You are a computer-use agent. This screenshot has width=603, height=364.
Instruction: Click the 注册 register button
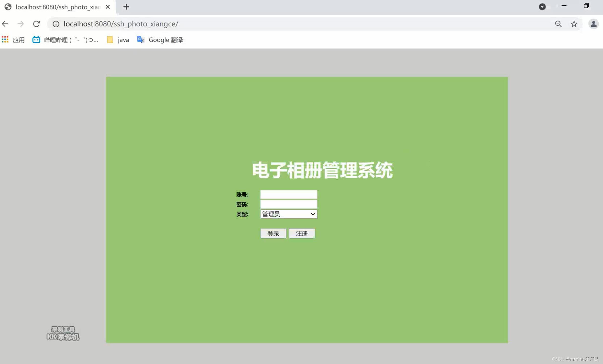tap(302, 233)
